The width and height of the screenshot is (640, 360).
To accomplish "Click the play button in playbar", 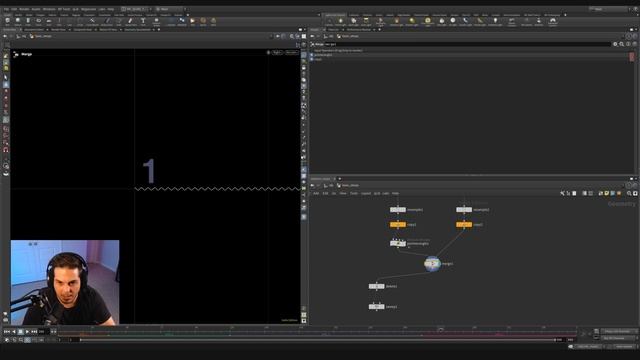I will point(27,332).
